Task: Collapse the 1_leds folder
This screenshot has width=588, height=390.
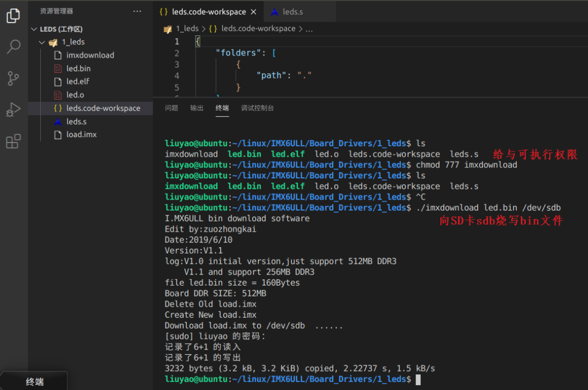Action: click(42, 42)
